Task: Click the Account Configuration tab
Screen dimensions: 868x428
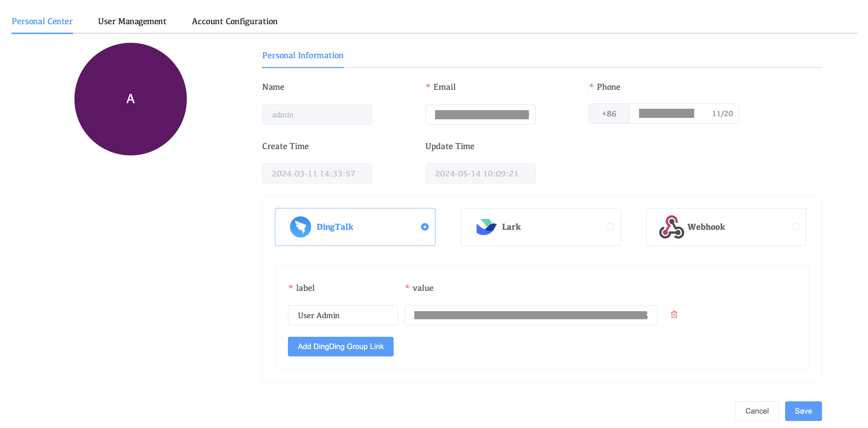Action: 235,21
